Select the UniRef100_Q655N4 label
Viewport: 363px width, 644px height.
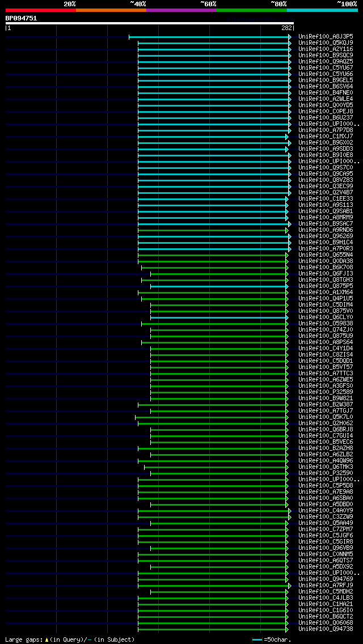(326, 255)
